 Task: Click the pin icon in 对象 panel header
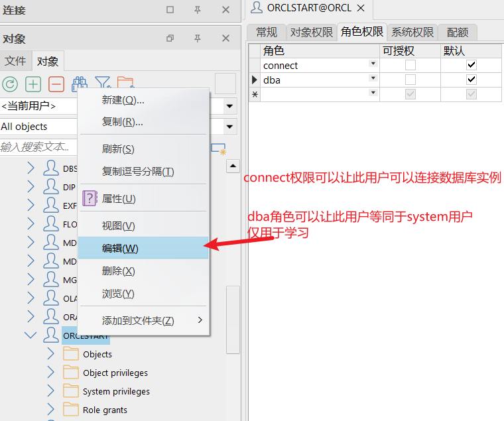198,38
